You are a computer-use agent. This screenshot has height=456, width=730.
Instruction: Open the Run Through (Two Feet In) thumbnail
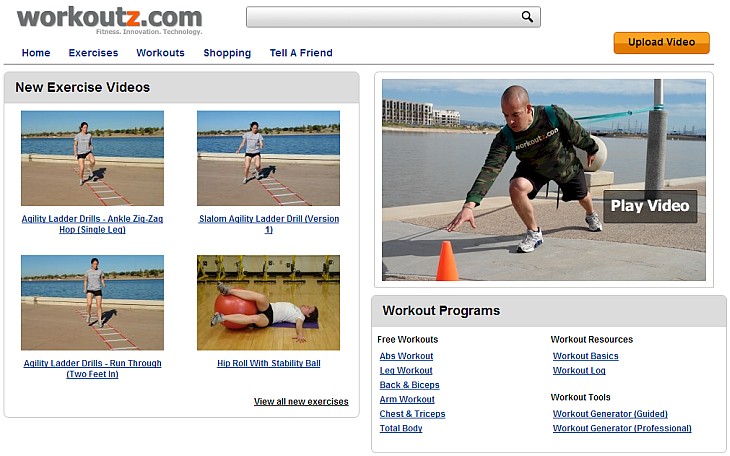point(92,302)
